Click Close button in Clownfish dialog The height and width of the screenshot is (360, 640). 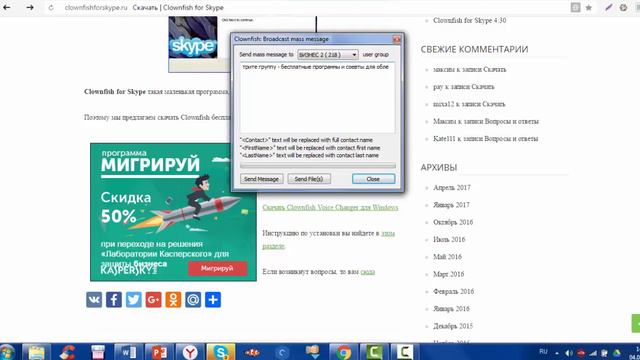pyautogui.click(x=373, y=179)
